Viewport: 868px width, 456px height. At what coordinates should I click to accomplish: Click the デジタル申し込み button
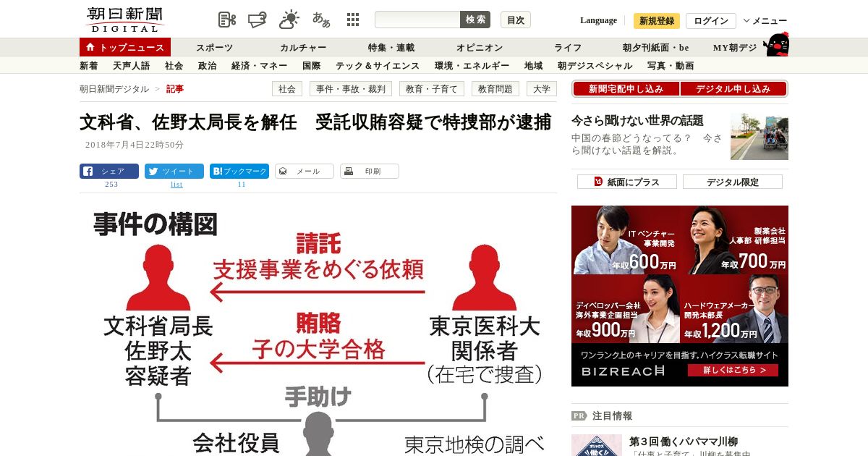pyautogui.click(x=733, y=89)
